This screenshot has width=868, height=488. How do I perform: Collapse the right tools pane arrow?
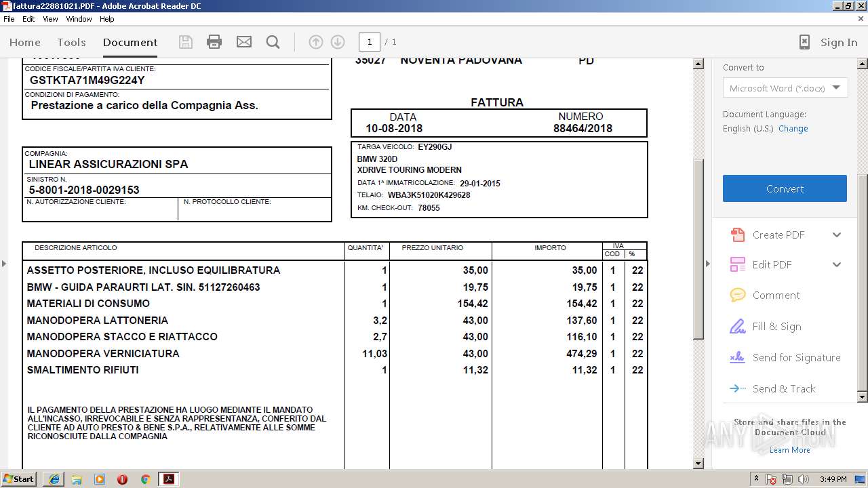708,263
